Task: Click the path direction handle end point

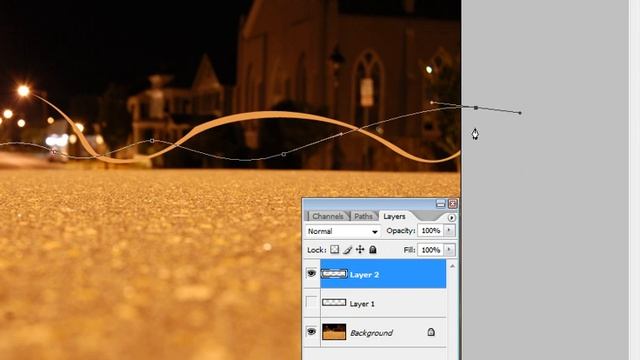Action: [x=520, y=113]
